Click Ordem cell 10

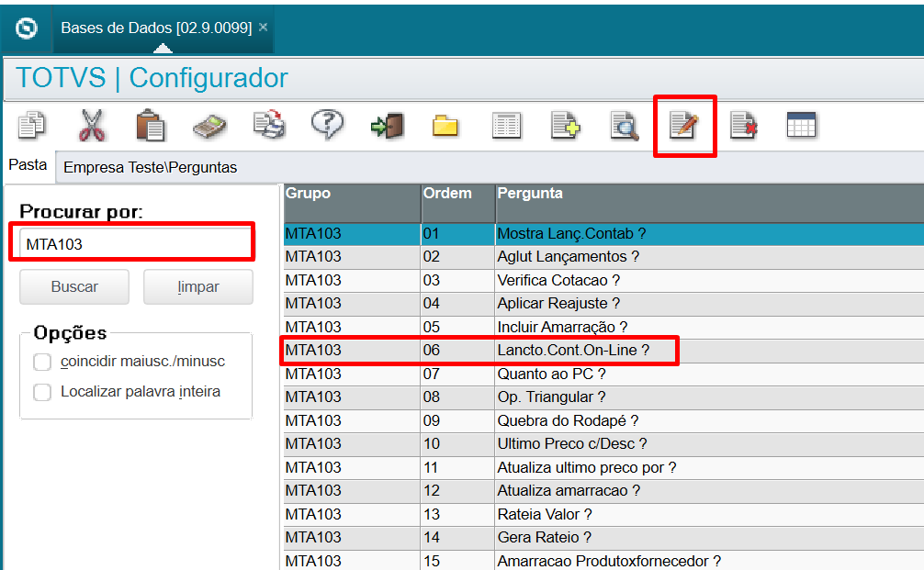pyautogui.click(x=458, y=443)
